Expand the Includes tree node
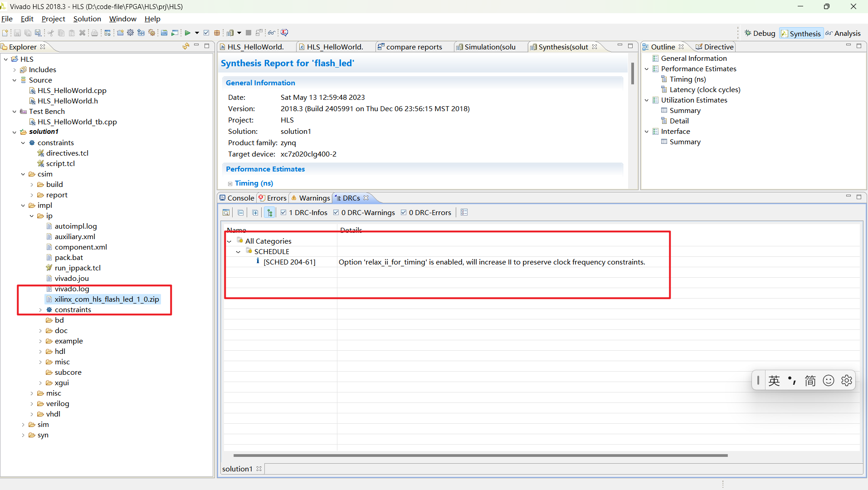Image resolution: width=868 pixels, height=490 pixels. [15, 70]
